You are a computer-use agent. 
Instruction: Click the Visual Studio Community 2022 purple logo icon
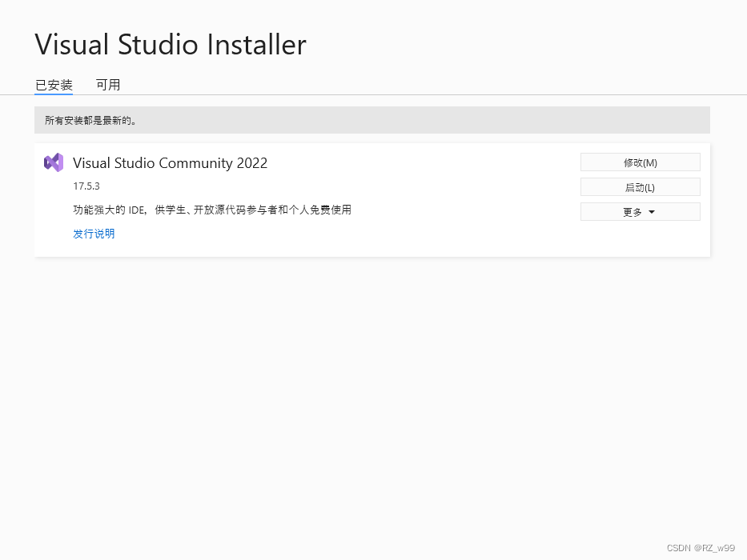54,162
